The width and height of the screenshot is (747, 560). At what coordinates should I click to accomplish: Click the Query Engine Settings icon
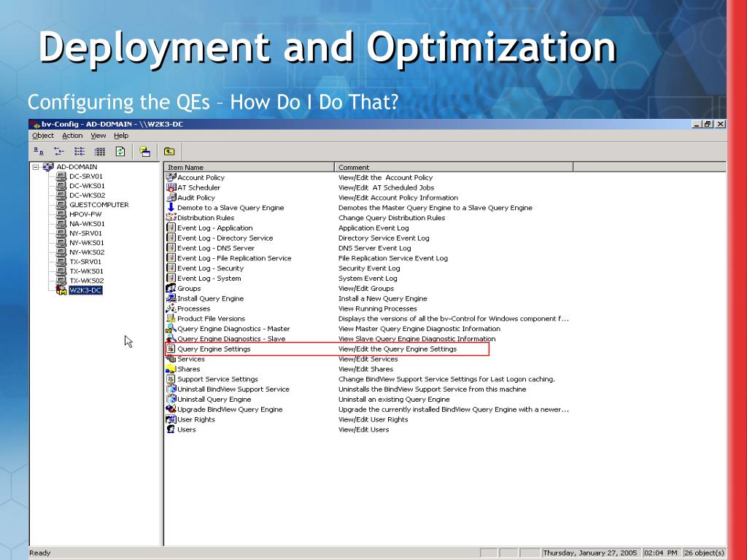171,349
